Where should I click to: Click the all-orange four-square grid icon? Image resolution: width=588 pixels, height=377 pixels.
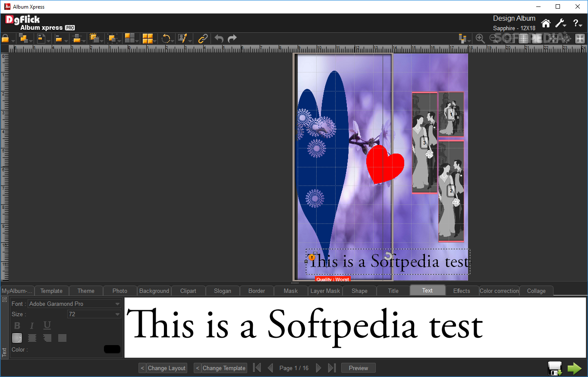(x=148, y=38)
